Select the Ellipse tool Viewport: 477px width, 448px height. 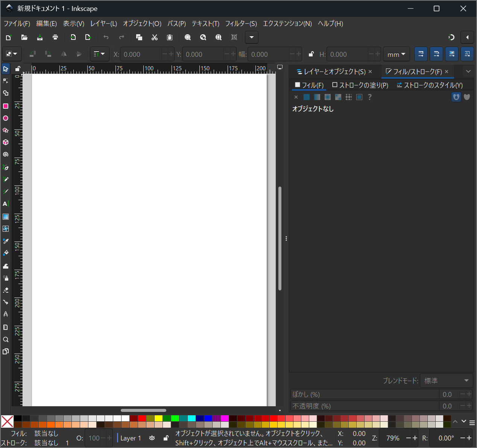(6, 118)
